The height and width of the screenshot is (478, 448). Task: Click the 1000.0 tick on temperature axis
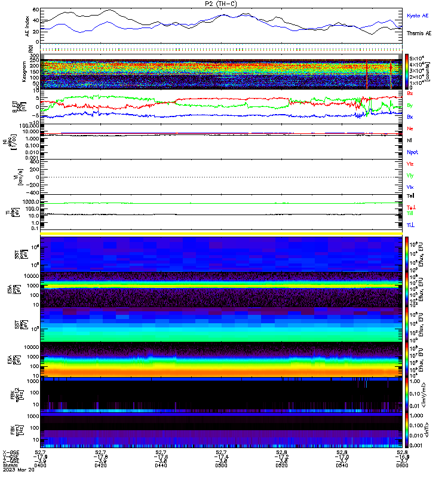pos(31,202)
